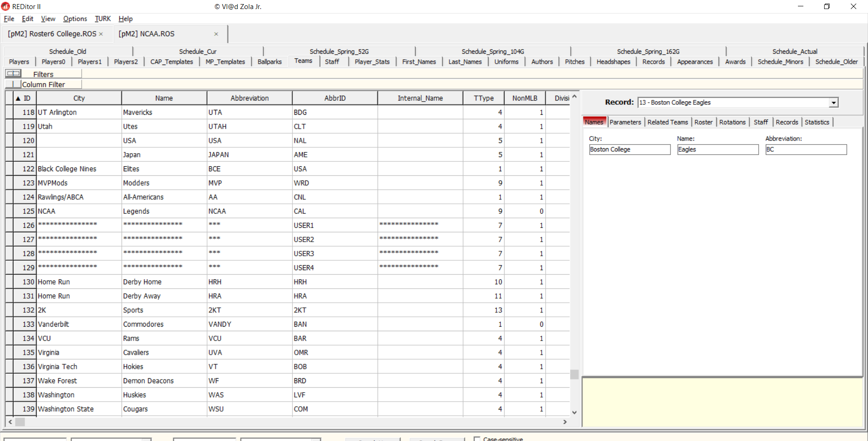
Task: Open the TURK menu
Action: coord(103,19)
